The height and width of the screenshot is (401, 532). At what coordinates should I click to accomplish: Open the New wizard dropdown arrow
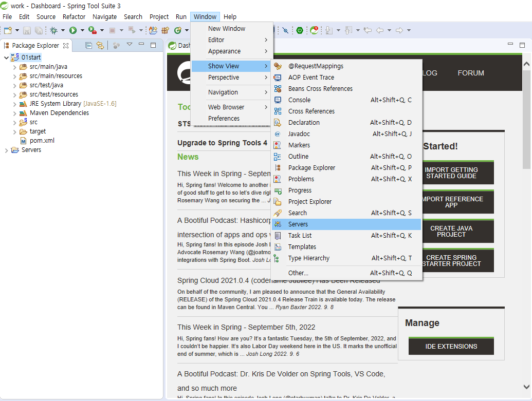[x=17, y=30]
